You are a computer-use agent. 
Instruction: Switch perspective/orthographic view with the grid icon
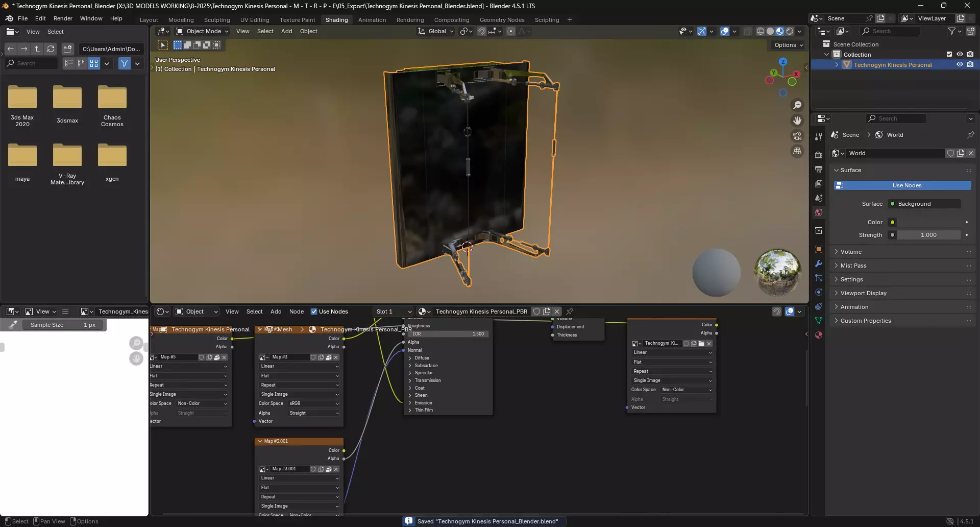797,151
